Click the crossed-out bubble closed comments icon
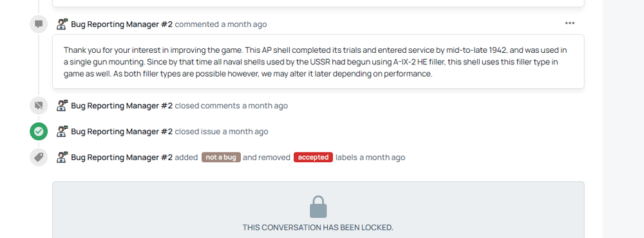This screenshot has width=644, height=238. pos(39,105)
